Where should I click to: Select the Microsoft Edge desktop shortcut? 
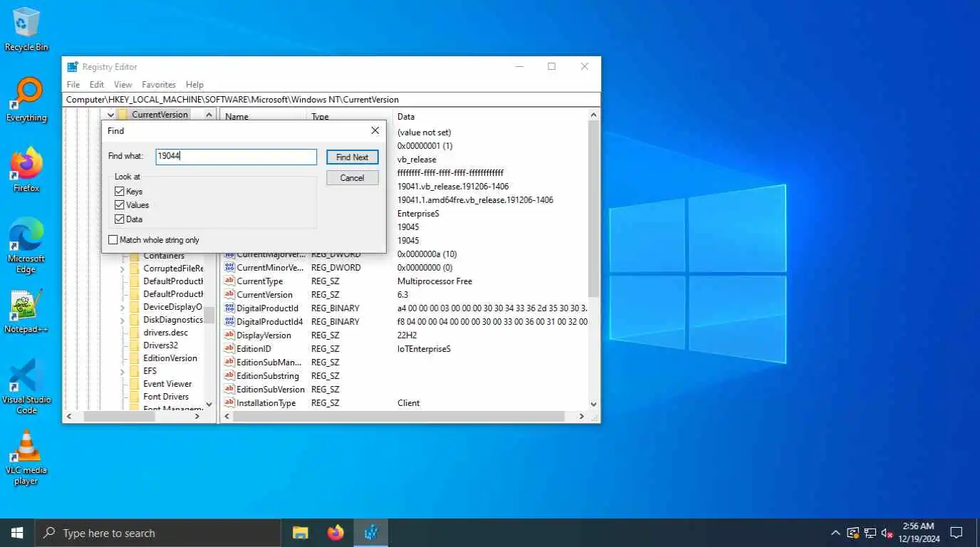[26, 246]
